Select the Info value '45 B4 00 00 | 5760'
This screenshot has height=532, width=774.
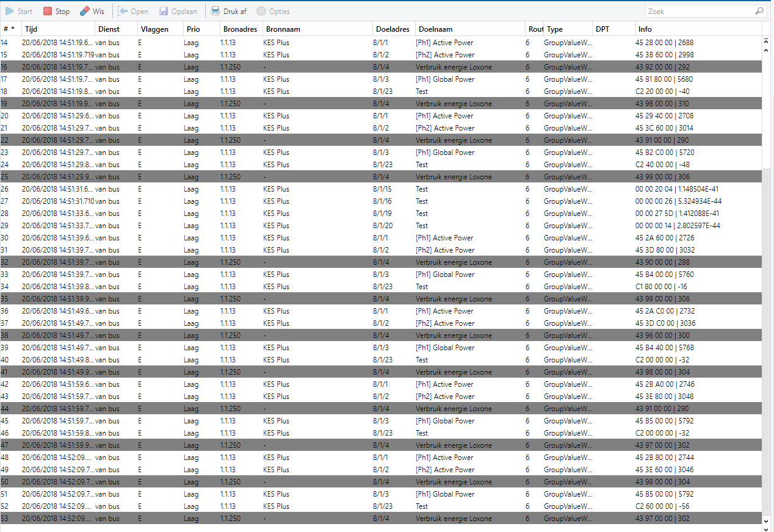(664, 275)
